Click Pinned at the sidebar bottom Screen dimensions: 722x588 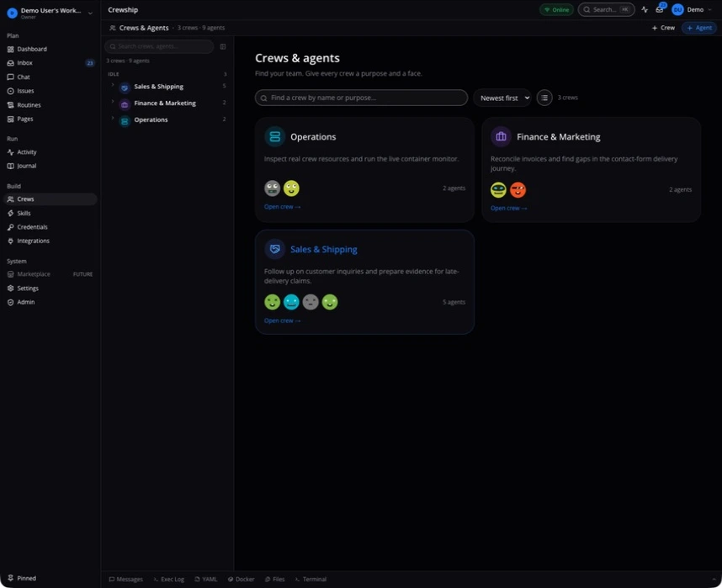tap(22, 578)
